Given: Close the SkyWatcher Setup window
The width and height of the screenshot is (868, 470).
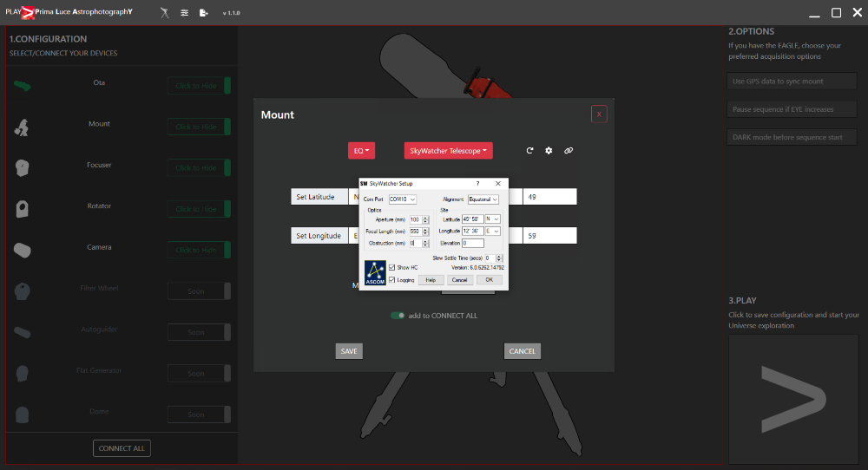Looking at the screenshot, I should click(x=497, y=184).
